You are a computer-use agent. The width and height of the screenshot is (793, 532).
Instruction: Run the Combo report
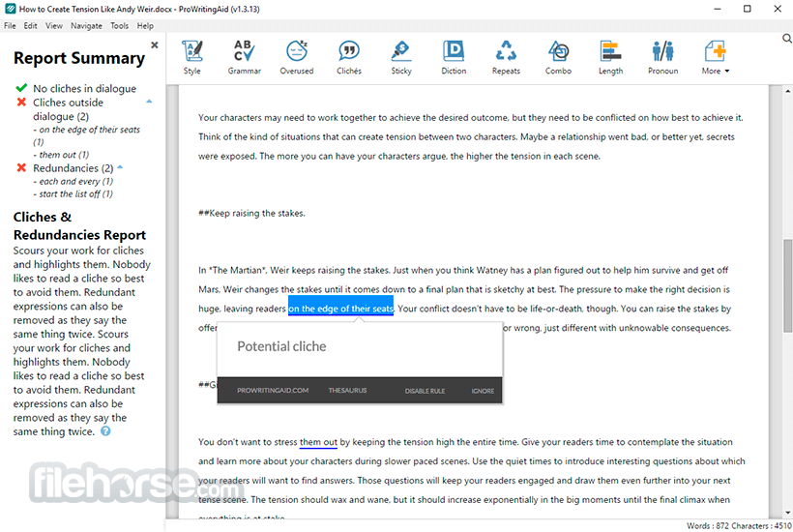(x=558, y=58)
